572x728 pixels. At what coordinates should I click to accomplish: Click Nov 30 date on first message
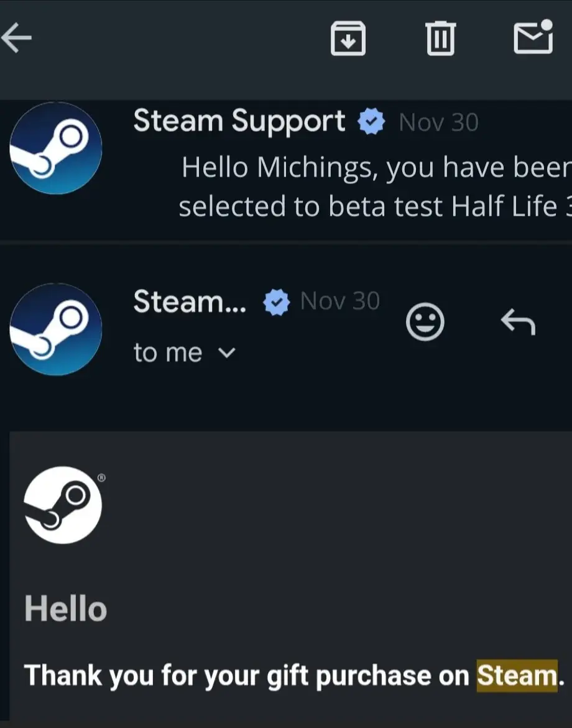click(438, 122)
